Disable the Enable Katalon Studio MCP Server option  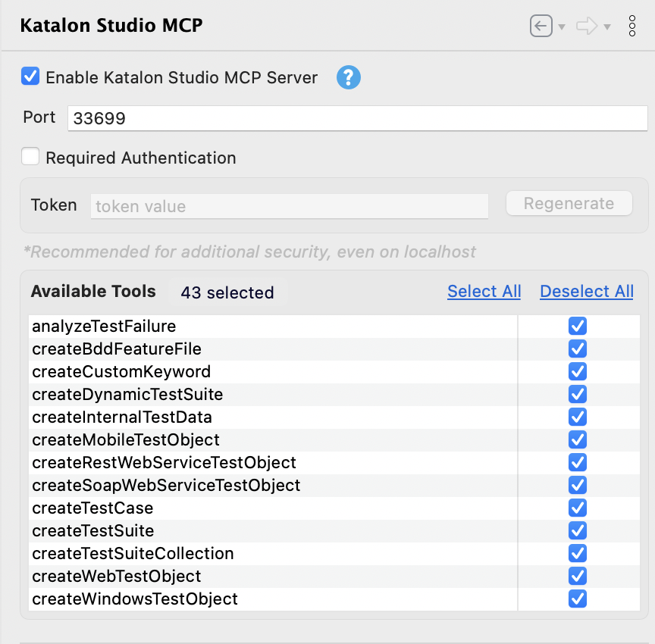tap(30, 77)
